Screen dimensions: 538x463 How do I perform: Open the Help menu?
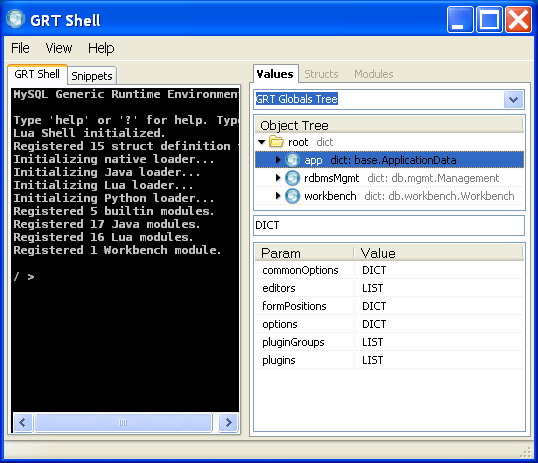tap(101, 48)
